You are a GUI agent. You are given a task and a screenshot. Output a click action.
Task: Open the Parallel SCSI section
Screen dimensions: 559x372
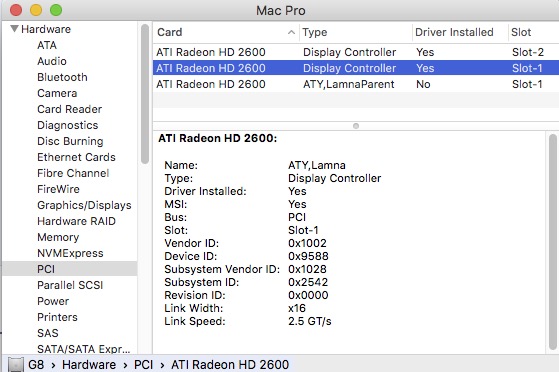[x=70, y=285]
